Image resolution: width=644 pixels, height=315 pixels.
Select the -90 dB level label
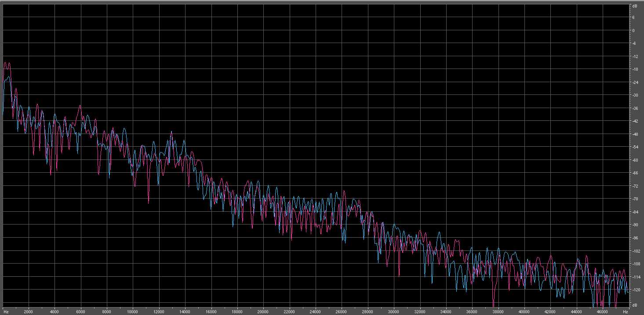[634, 224]
